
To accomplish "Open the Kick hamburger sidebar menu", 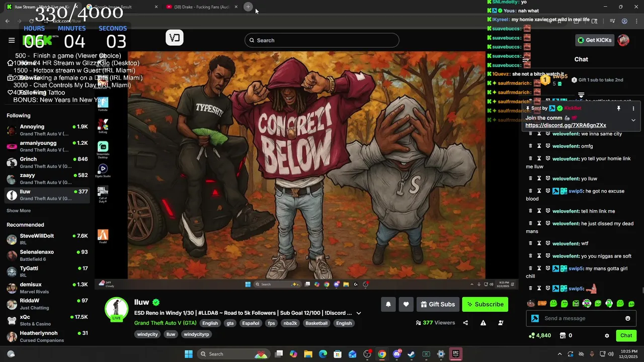I will pos(12,40).
